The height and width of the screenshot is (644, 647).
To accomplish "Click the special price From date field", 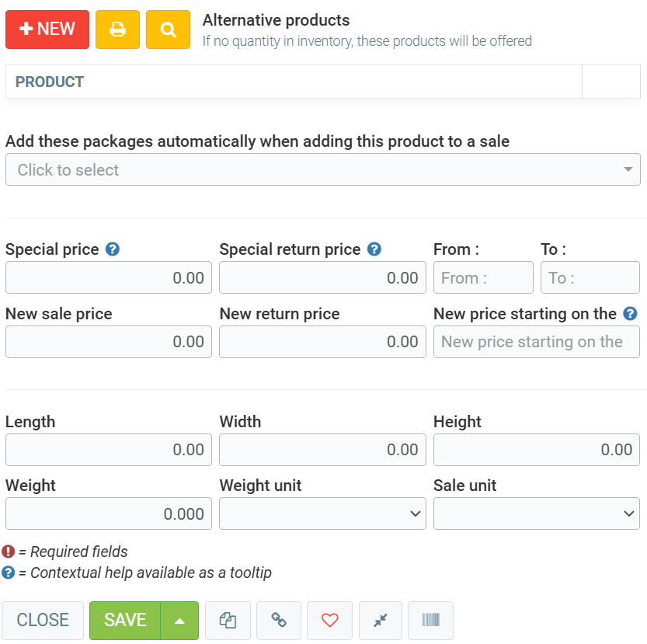I will 483,277.
